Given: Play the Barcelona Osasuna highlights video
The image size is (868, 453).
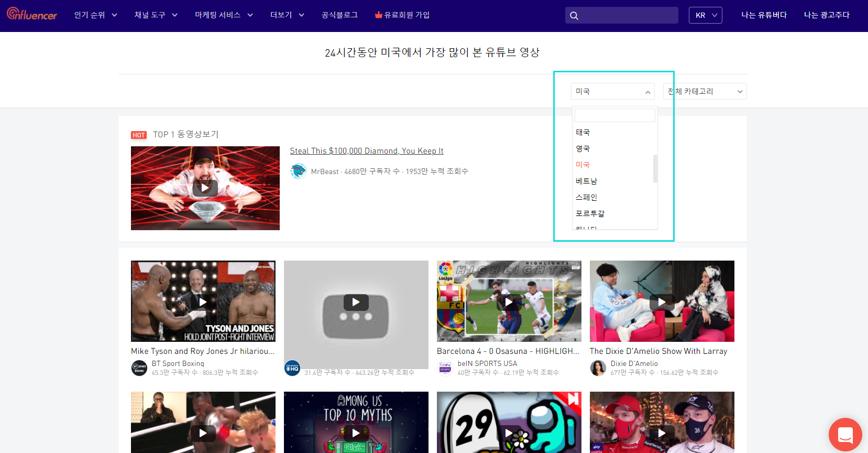Looking at the screenshot, I should click(x=509, y=301).
